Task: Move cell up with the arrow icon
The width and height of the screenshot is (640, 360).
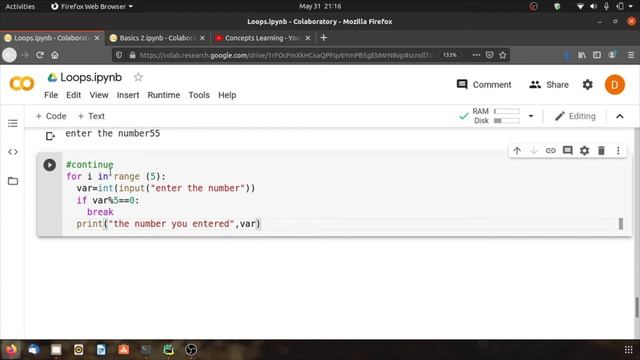Action: pos(517,151)
